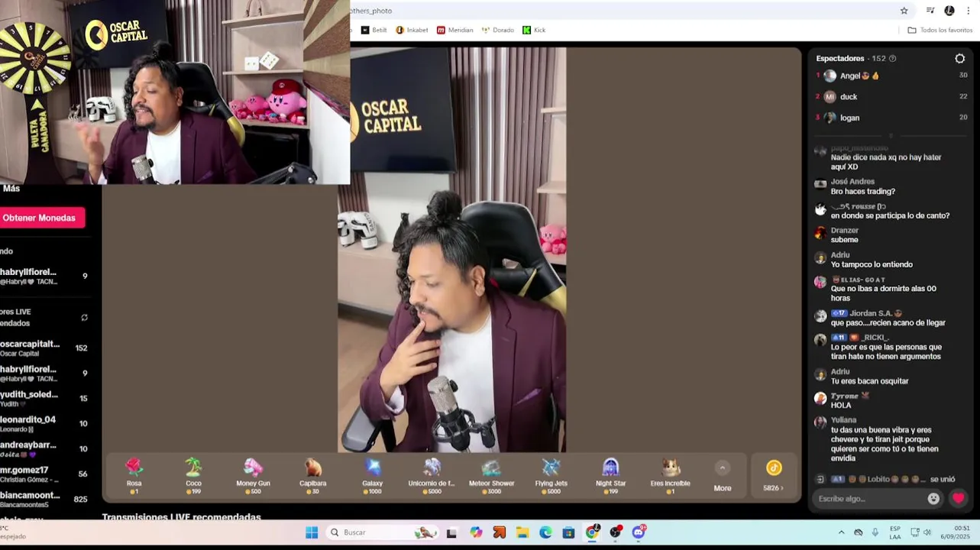Screen dimensions: 980x550
Task: Open the Betlit bookmark
Action: tap(374, 30)
